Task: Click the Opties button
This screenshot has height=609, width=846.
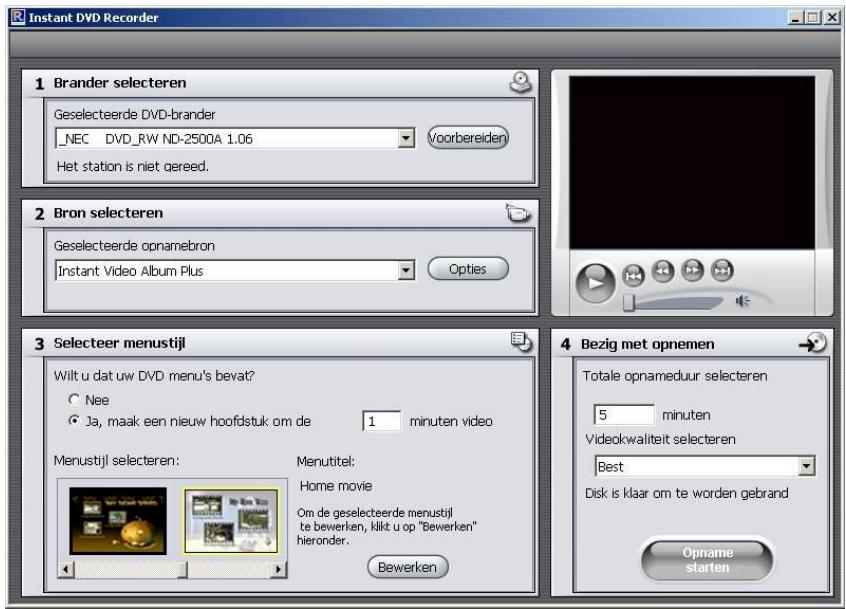Action: [x=468, y=269]
